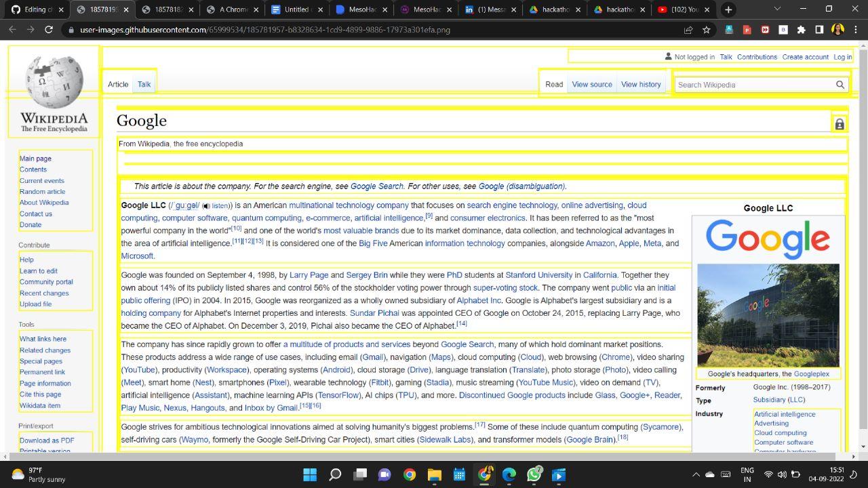Screen dimensions: 868x488
Task: Open Task View on the taskbar
Action: tap(360, 474)
